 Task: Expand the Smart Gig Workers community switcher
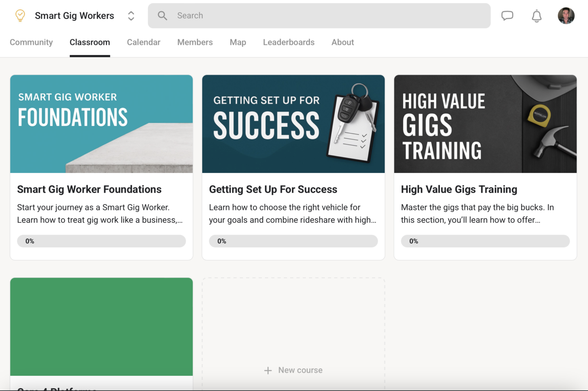(131, 16)
